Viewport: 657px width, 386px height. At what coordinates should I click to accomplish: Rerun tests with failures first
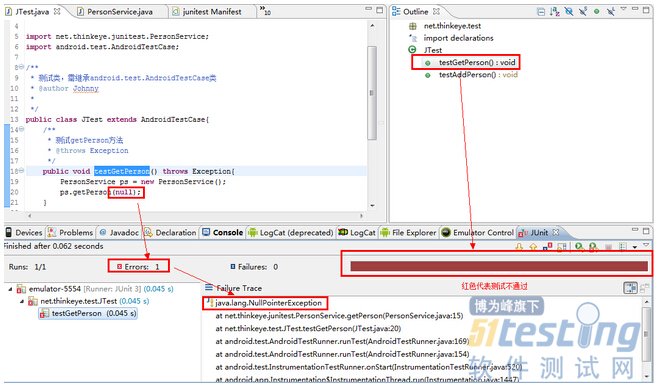(x=594, y=246)
